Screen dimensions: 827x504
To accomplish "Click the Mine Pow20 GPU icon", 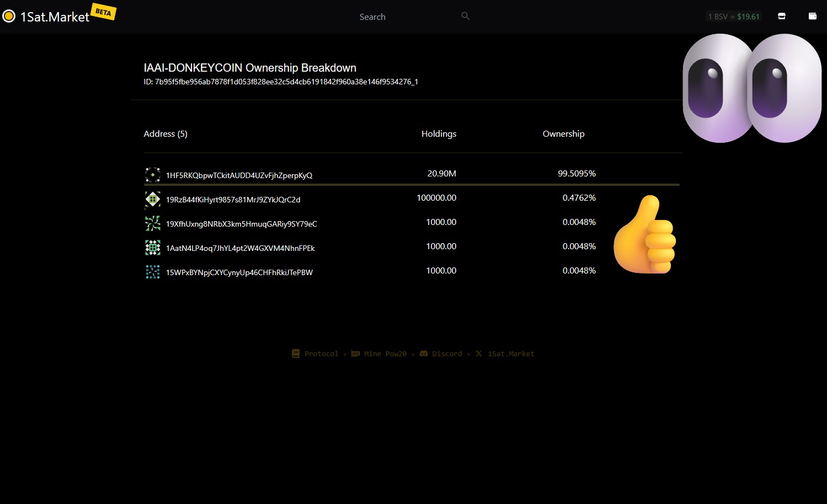I will click(355, 353).
